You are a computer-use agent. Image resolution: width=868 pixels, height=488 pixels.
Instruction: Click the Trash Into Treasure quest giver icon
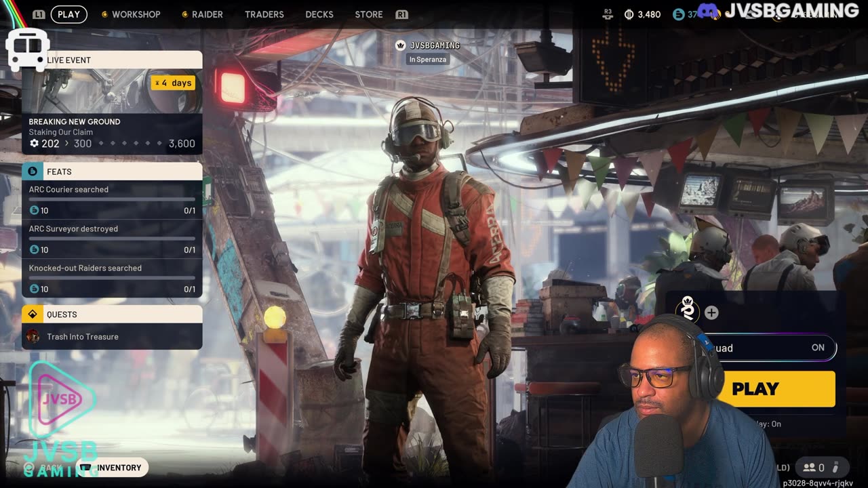(33, 336)
